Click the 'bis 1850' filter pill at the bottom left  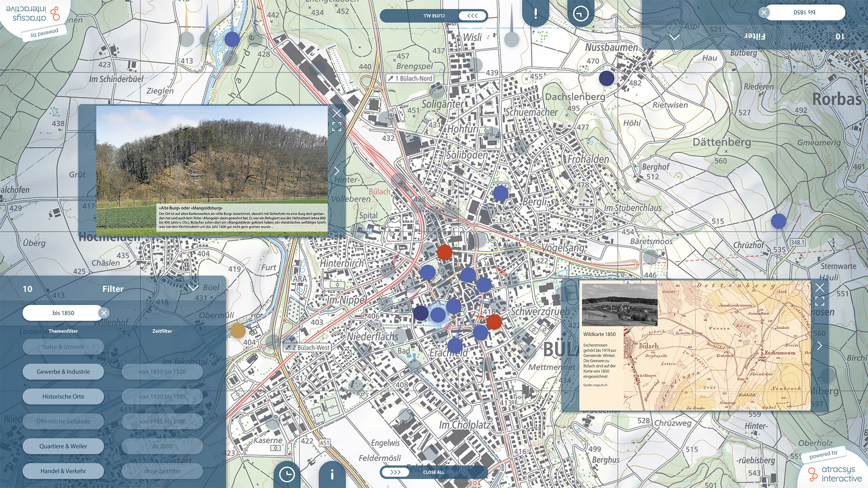(x=63, y=313)
